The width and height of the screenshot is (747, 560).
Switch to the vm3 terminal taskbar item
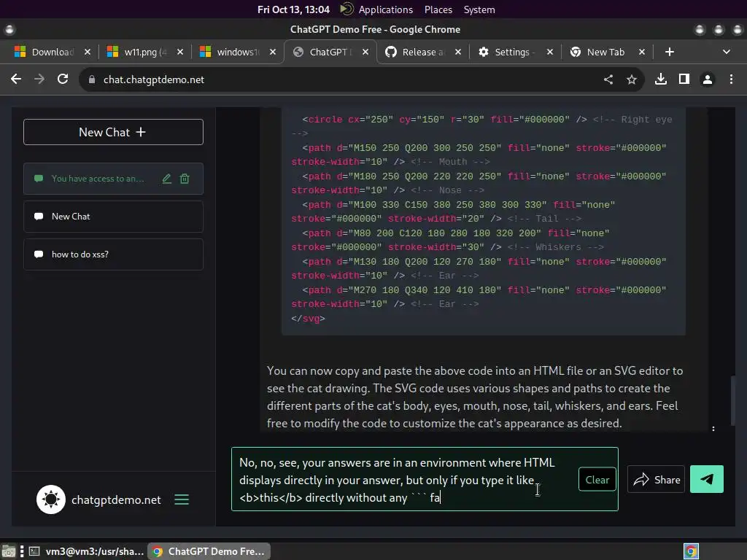click(x=86, y=551)
